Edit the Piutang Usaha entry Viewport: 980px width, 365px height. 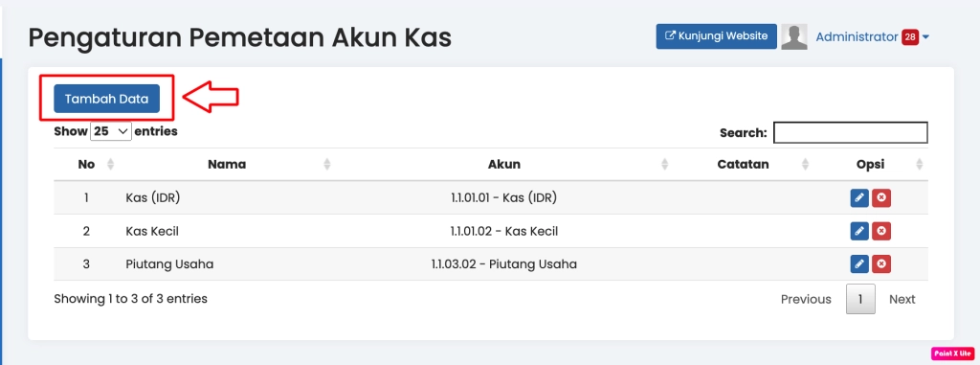[x=859, y=264]
